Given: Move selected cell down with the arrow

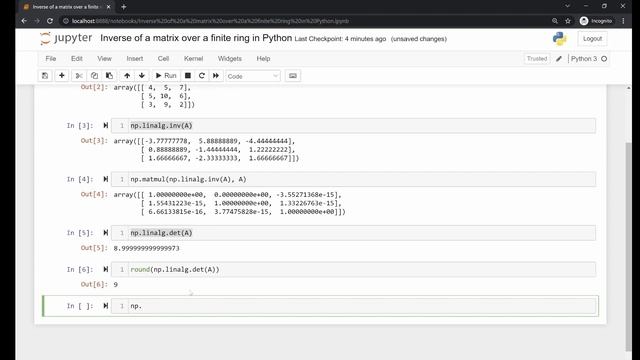Looking at the screenshot, I should pyautogui.click(x=142, y=76).
